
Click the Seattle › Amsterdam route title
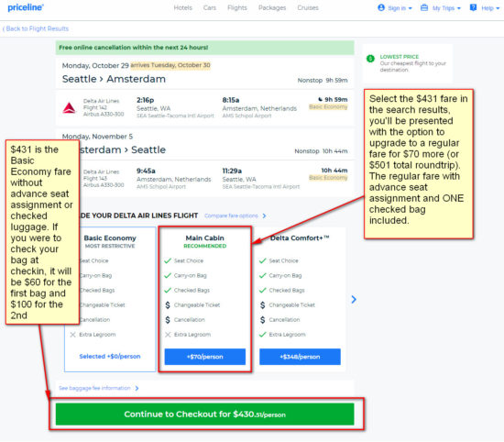114,79
